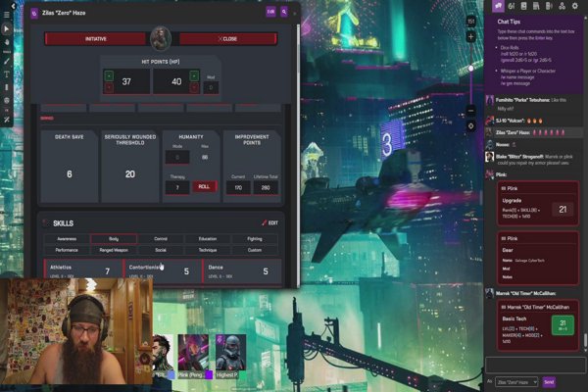Click the current HP value 37
Viewport: 588px width, 392px height.
pyautogui.click(x=126, y=81)
